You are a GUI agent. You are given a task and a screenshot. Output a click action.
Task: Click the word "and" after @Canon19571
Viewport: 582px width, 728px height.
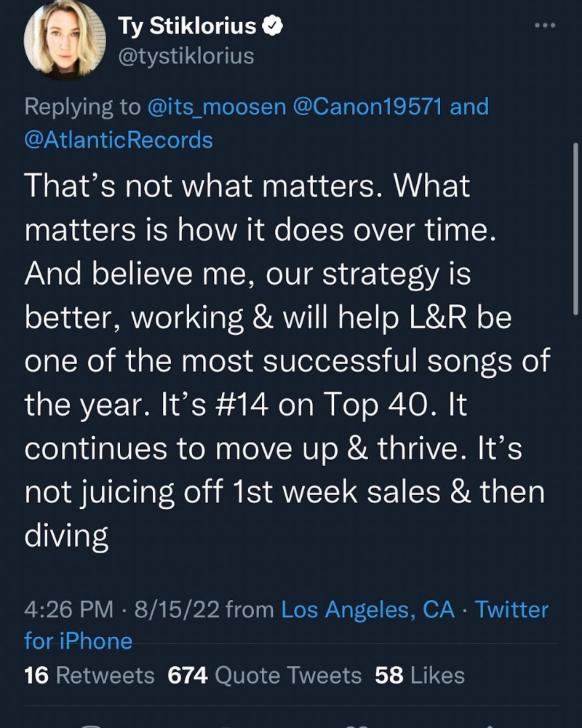pyautogui.click(x=470, y=106)
